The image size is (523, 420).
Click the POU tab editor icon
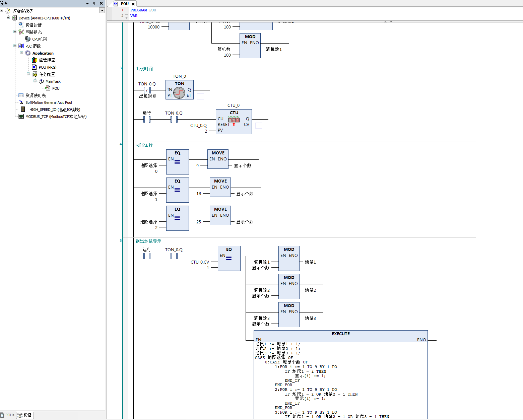click(116, 4)
